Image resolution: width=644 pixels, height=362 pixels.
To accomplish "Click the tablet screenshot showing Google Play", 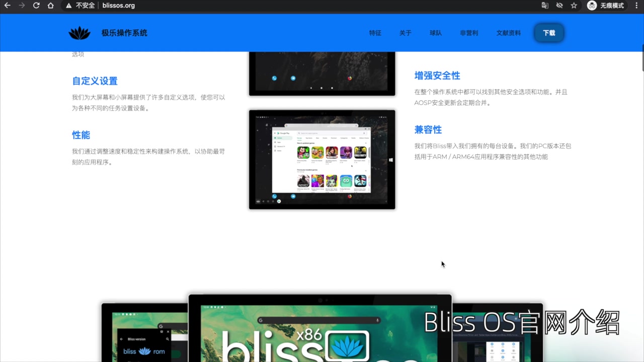I will [x=322, y=159].
